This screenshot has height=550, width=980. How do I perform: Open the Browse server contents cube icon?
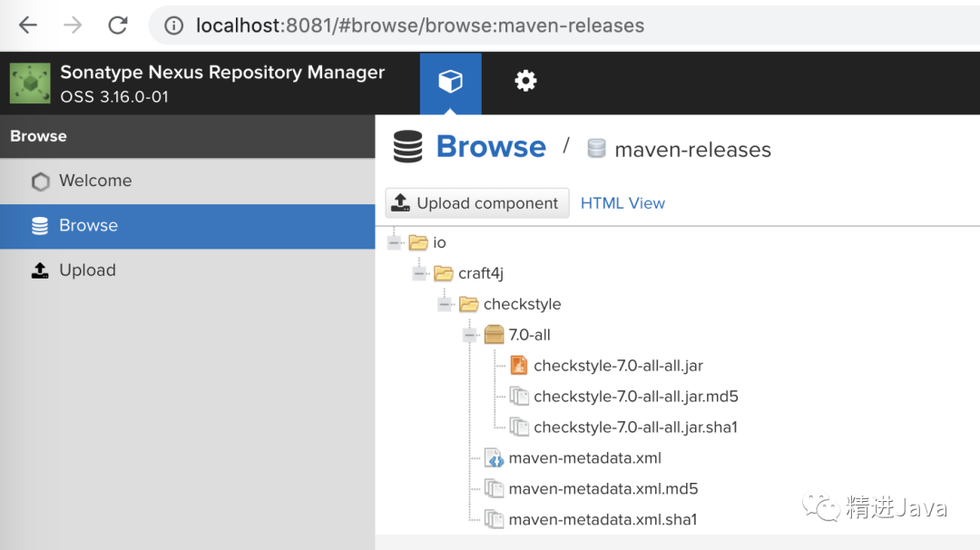pos(450,83)
